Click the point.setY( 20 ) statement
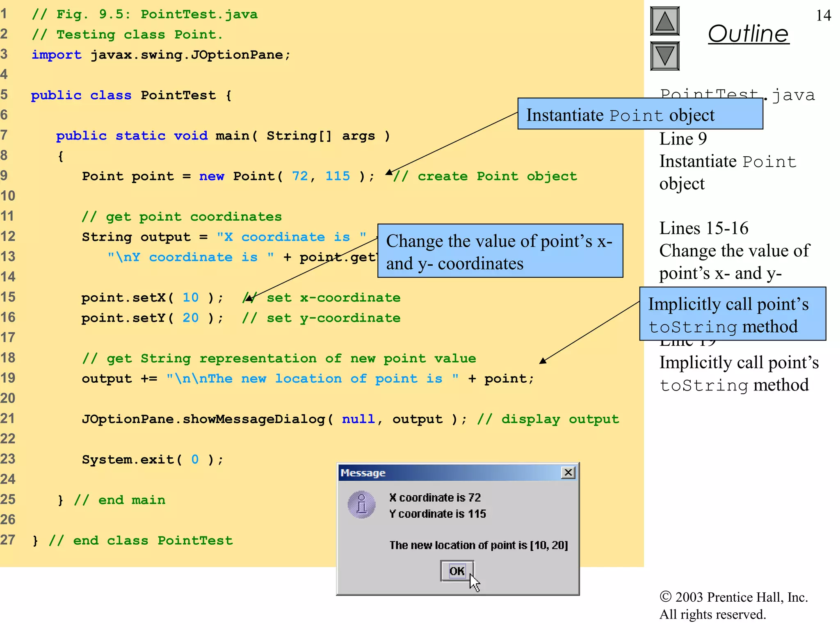Viewport: 840px width, 630px height. pos(152,318)
